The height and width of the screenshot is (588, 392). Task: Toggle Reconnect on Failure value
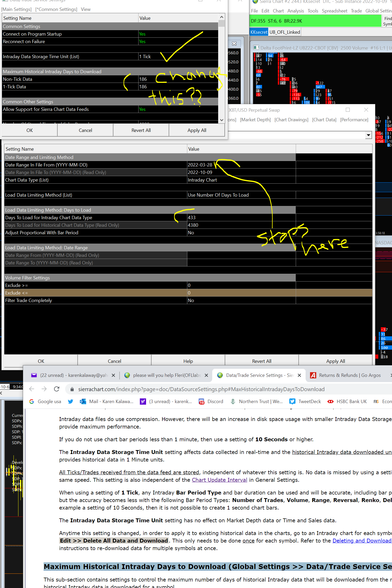(x=178, y=42)
